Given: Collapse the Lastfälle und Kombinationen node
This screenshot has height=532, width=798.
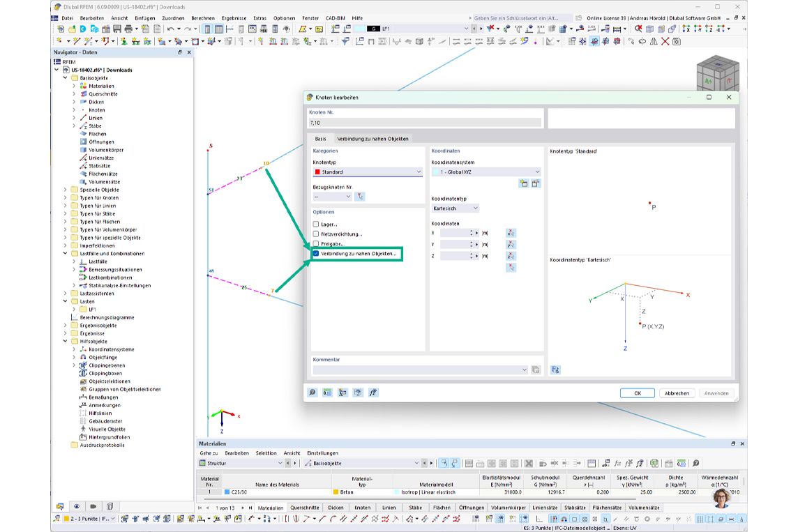Looking at the screenshot, I should pos(65,253).
